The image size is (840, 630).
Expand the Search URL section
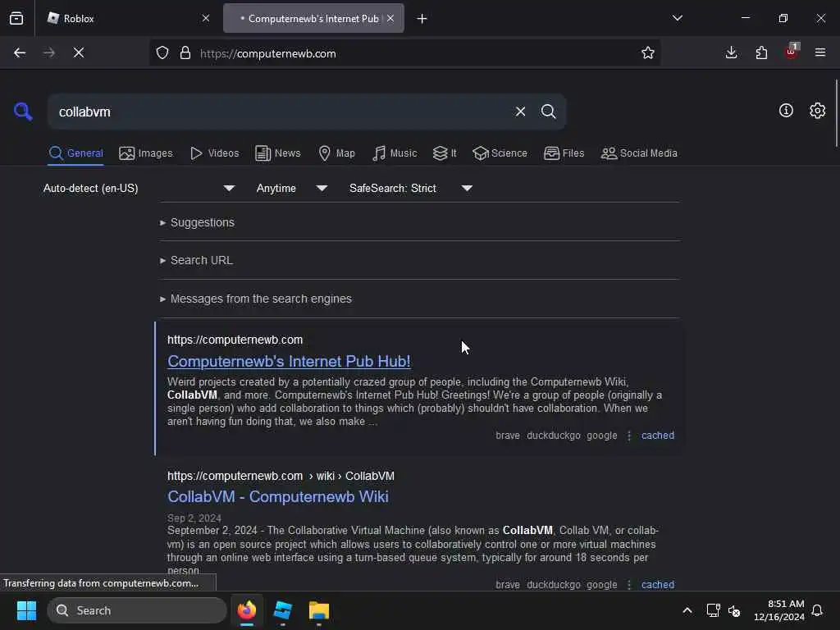point(196,260)
